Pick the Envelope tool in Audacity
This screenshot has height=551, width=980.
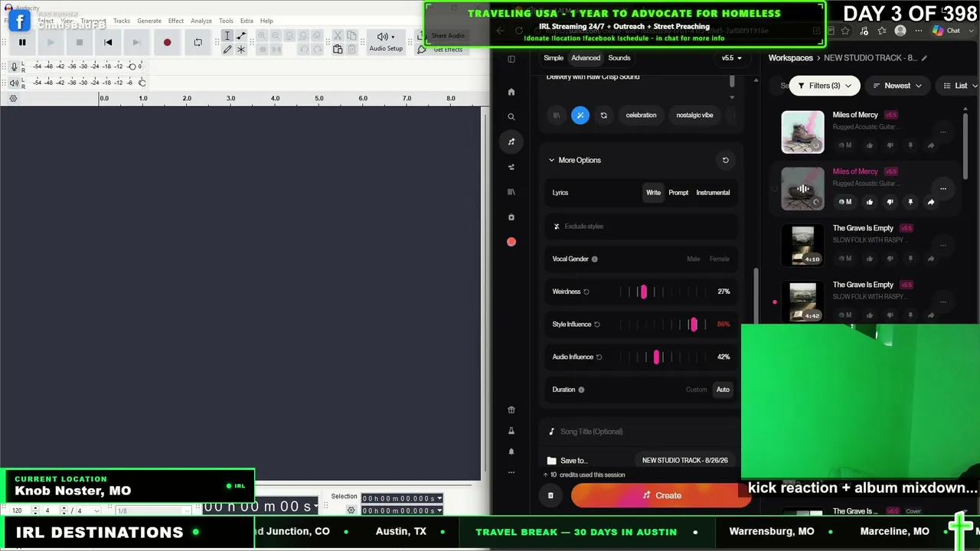[x=241, y=36]
